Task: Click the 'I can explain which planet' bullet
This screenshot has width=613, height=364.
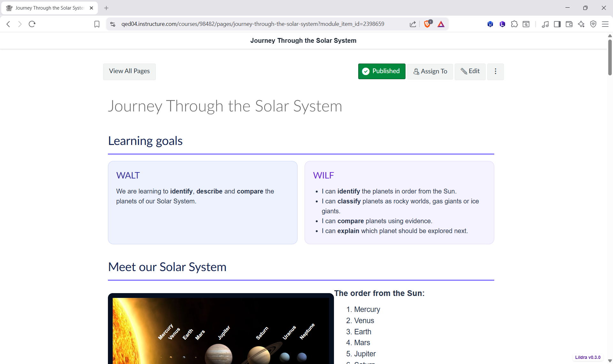Action: click(395, 231)
